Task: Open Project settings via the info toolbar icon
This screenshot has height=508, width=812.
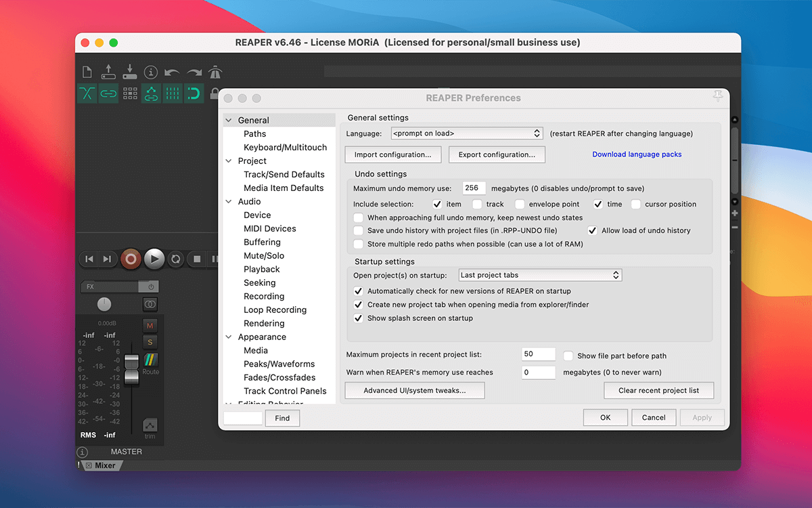Action: click(151, 72)
